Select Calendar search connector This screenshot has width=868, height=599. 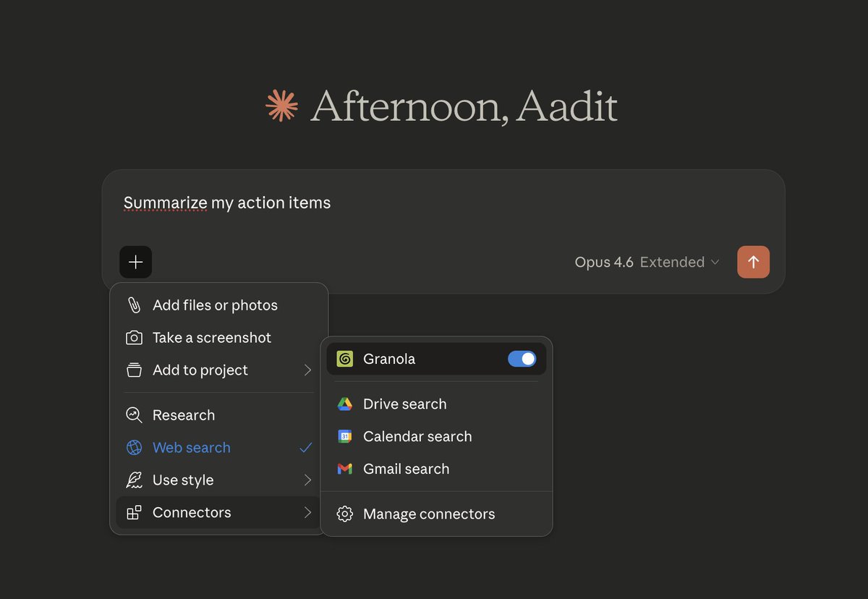[x=436, y=437]
